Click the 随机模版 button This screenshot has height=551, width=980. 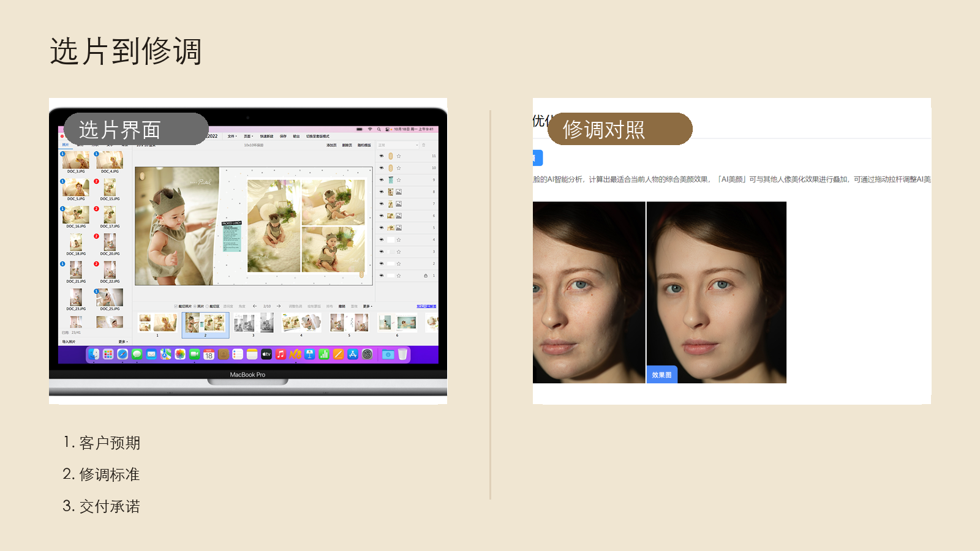(x=364, y=145)
